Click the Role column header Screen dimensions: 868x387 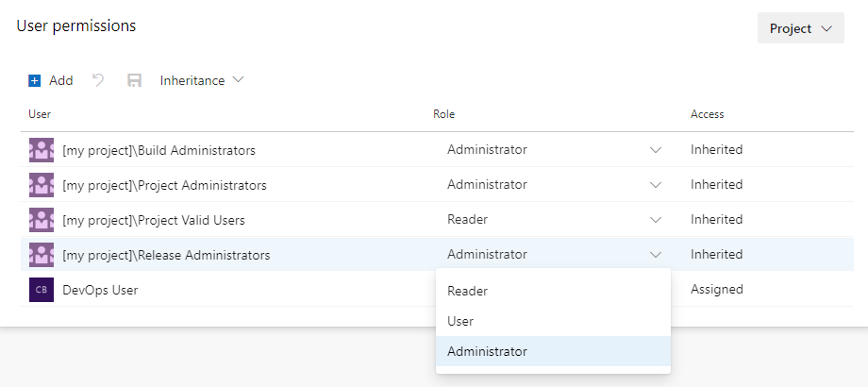(x=443, y=114)
